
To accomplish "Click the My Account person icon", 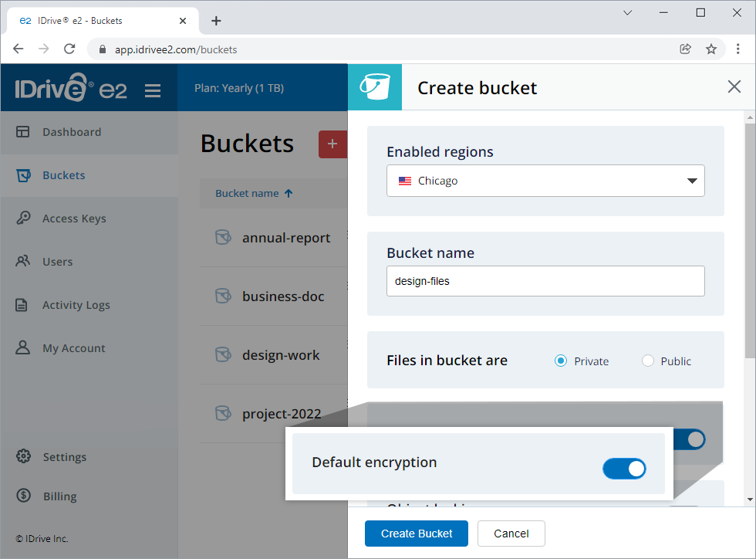I will 22,347.
